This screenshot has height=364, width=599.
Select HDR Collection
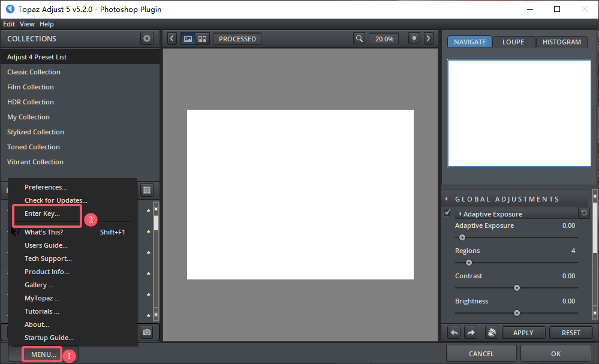(80, 102)
